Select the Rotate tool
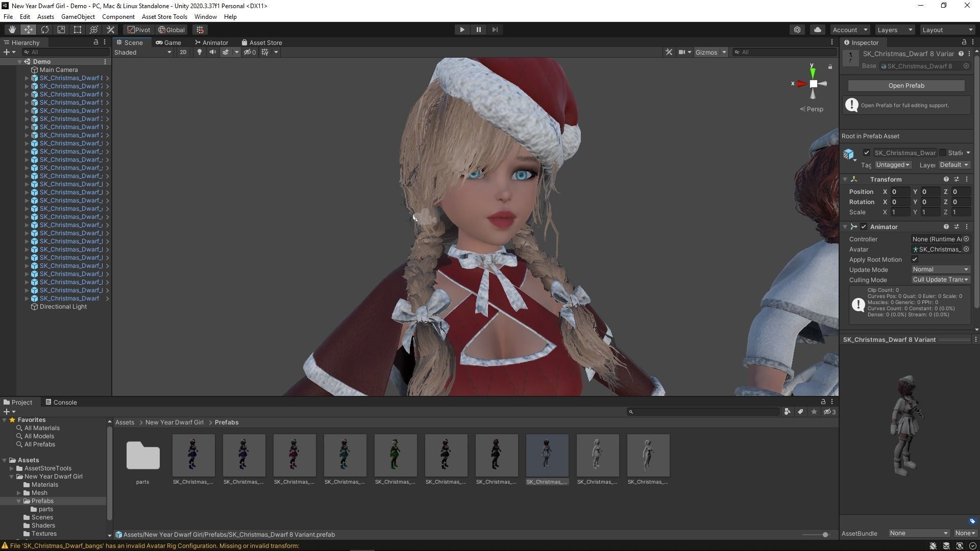Viewport: 980px width, 551px height. click(44, 30)
